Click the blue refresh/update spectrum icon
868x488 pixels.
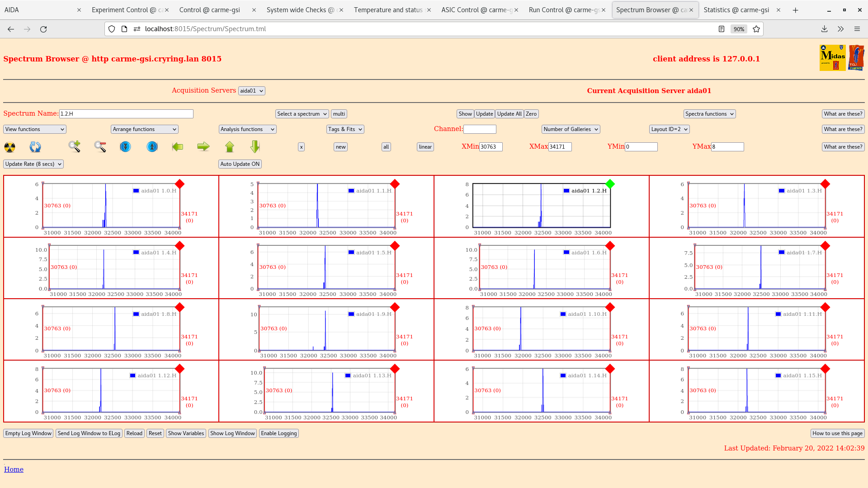(35, 146)
